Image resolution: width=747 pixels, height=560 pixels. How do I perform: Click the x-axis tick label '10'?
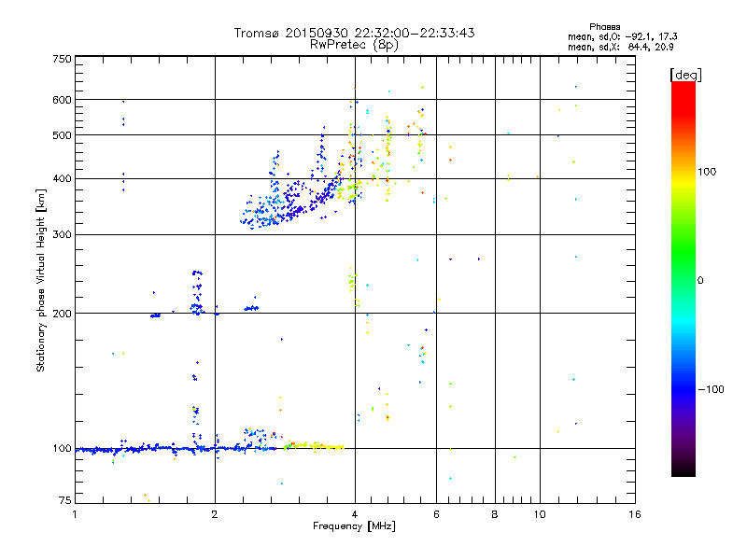pos(540,514)
